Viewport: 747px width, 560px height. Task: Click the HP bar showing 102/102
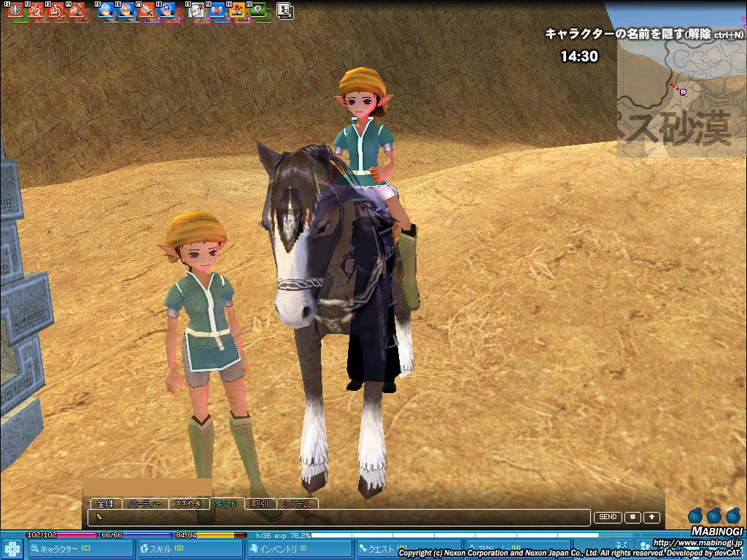61,535
